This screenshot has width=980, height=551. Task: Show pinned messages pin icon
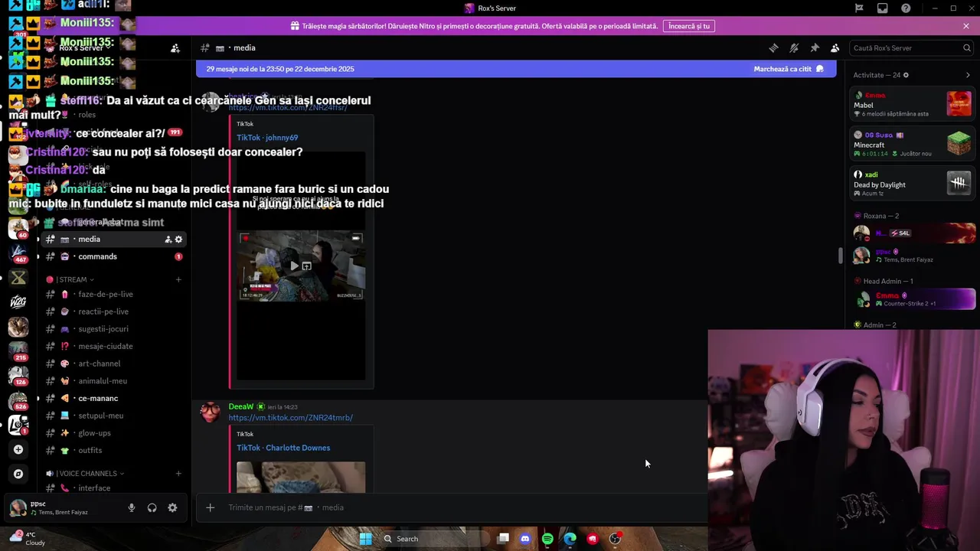pos(815,47)
